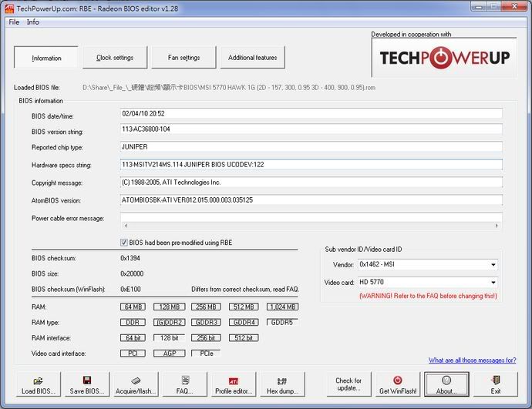Click the 256 MB RAM indicator
Screen dimensions: 532x409
[206, 307]
